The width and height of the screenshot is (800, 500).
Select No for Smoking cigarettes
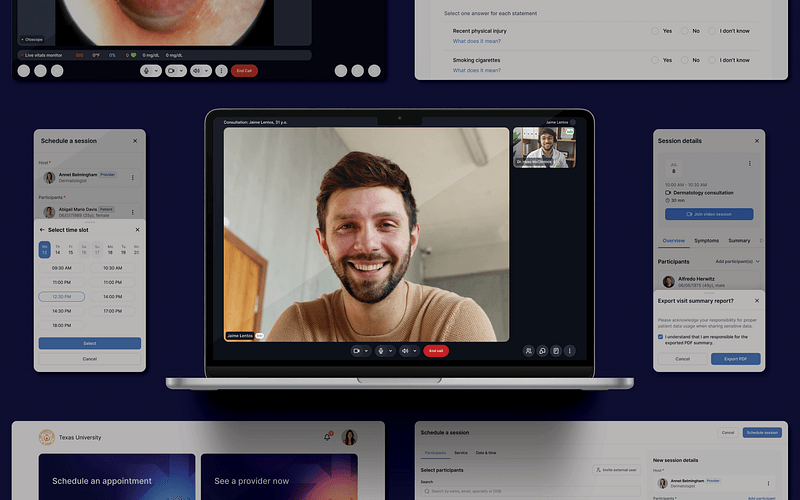click(x=685, y=60)
